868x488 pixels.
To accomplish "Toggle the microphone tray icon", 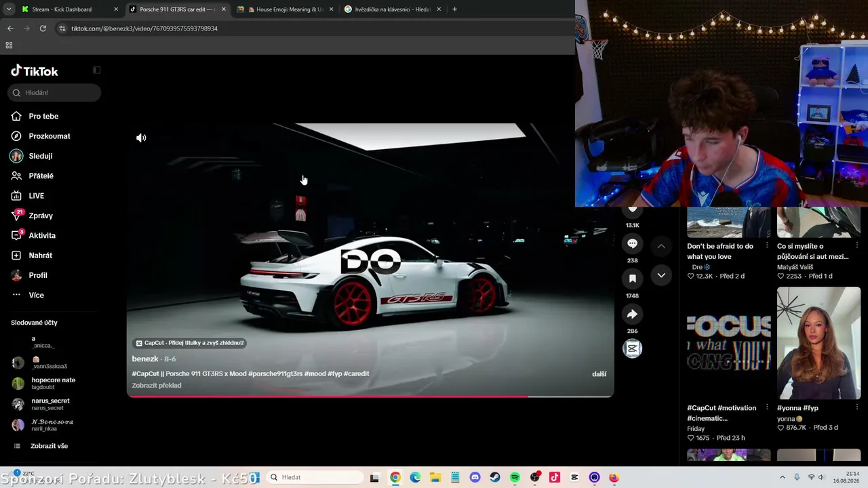I will click(x=797, y=478).
